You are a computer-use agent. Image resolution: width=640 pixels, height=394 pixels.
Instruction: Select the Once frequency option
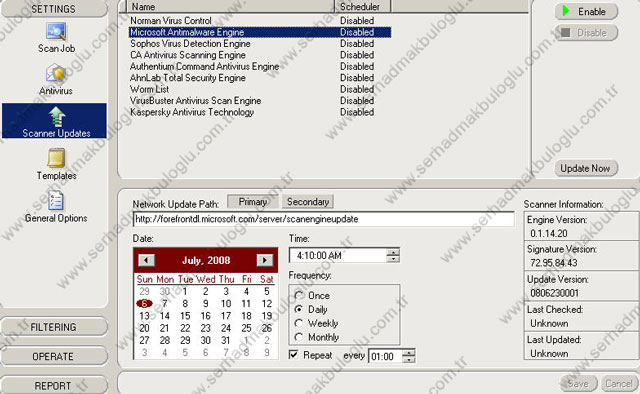312,295
